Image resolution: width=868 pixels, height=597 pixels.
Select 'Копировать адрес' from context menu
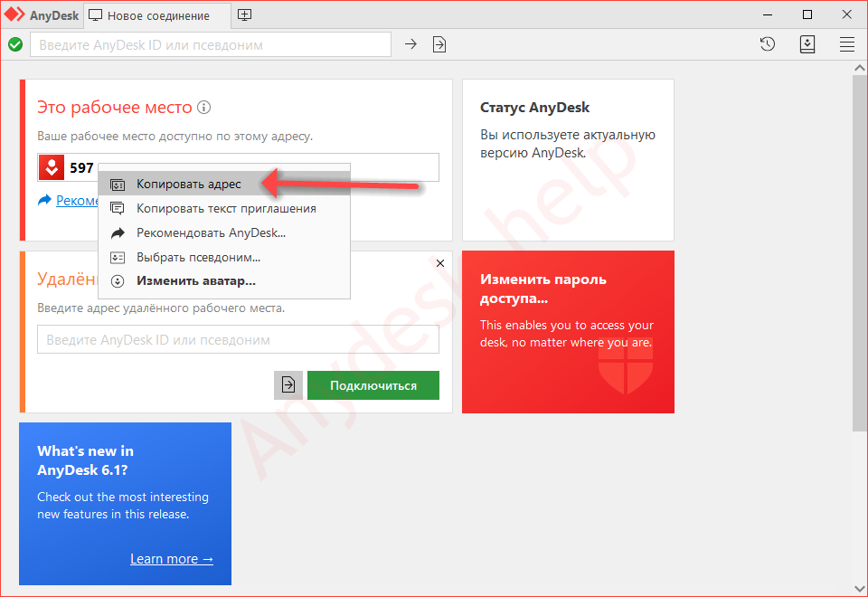click(x=189, y=184)
